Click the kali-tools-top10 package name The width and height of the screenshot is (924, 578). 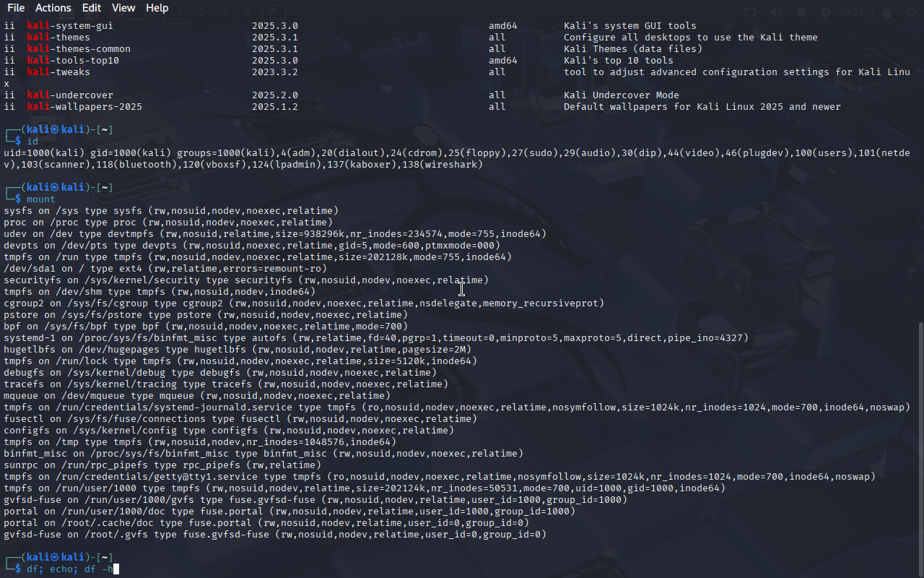[x=73, y=61]
